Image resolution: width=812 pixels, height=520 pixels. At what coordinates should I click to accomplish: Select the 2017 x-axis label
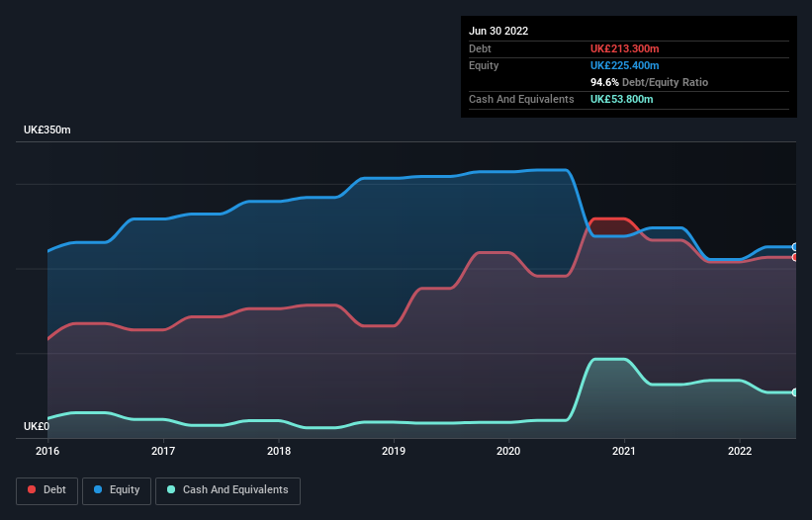[x=163, y=451]
